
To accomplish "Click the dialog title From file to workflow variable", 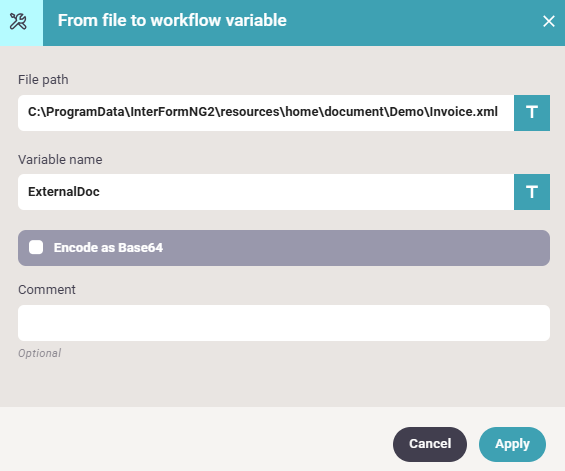I will tap(172, 21).
